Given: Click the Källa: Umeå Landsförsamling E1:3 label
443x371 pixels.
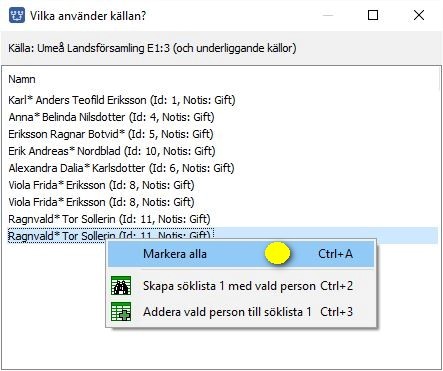Looking at the screenshot, I should click(152, 48).
